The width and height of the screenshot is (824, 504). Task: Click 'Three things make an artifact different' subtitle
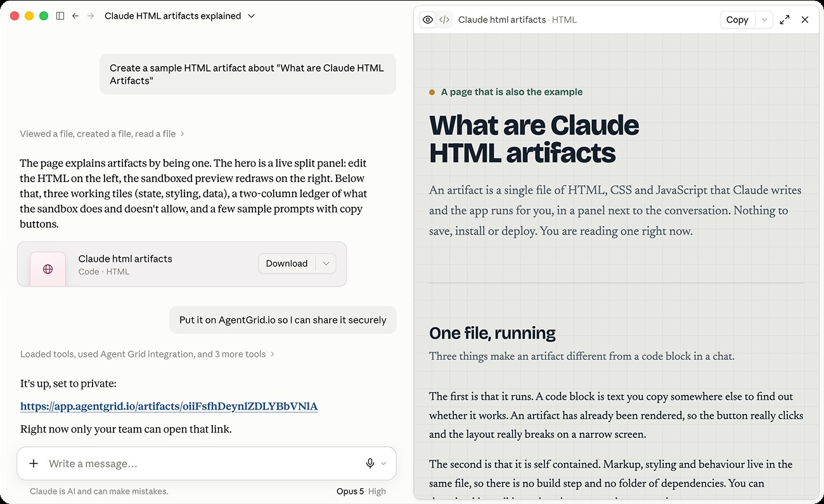[582, 356]
